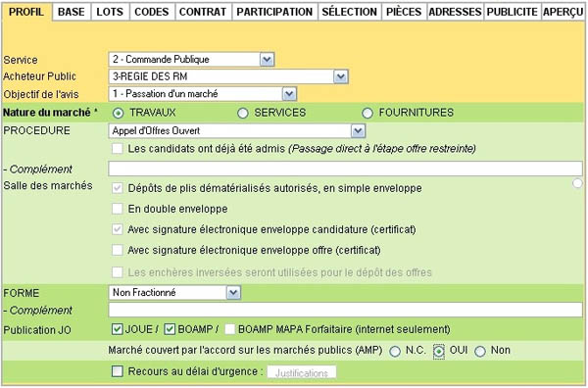Open the Objectif de l'avis dropdown
The width and height of the screenshot is (588, 388).
coord(289,94)
